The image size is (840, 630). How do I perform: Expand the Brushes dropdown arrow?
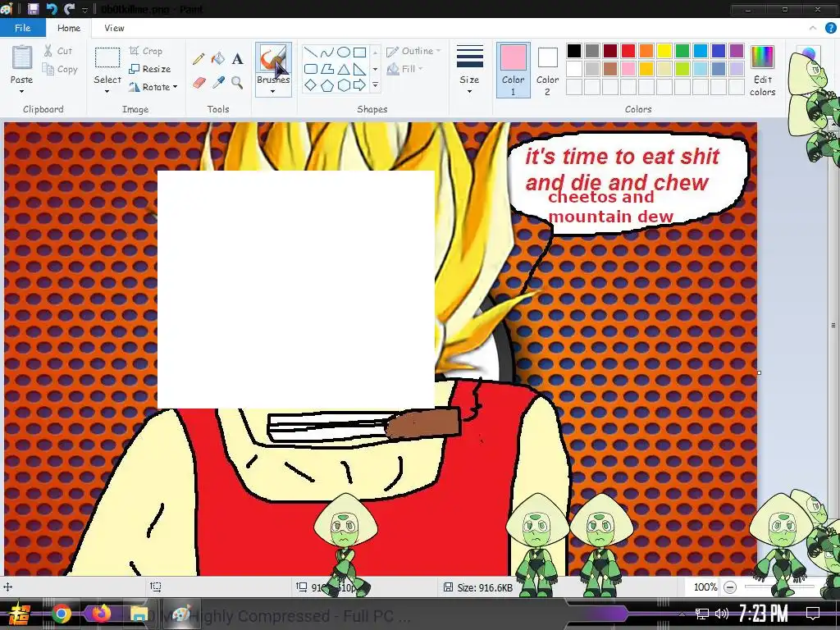pyautogui.click(x=272, y=91)
